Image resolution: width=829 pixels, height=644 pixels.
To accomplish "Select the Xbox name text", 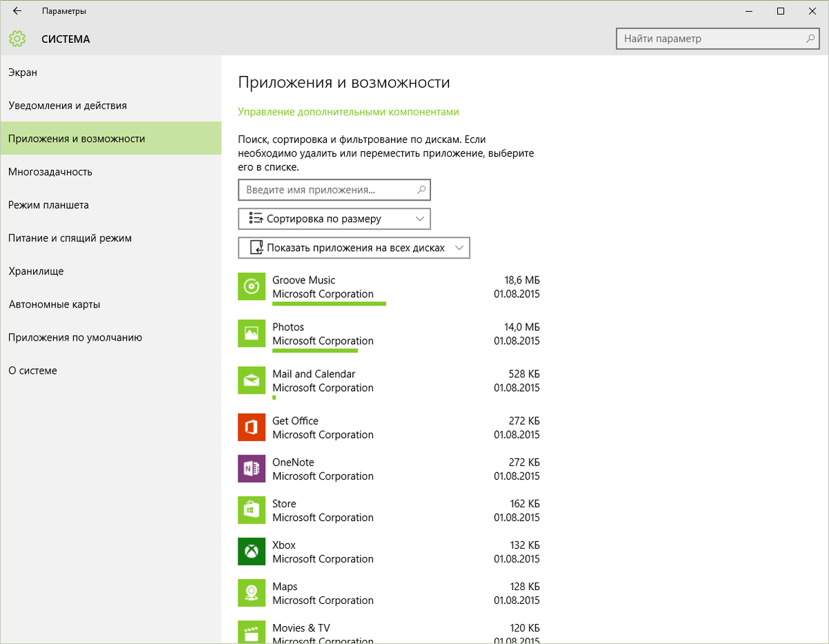I will click(284, 545).
